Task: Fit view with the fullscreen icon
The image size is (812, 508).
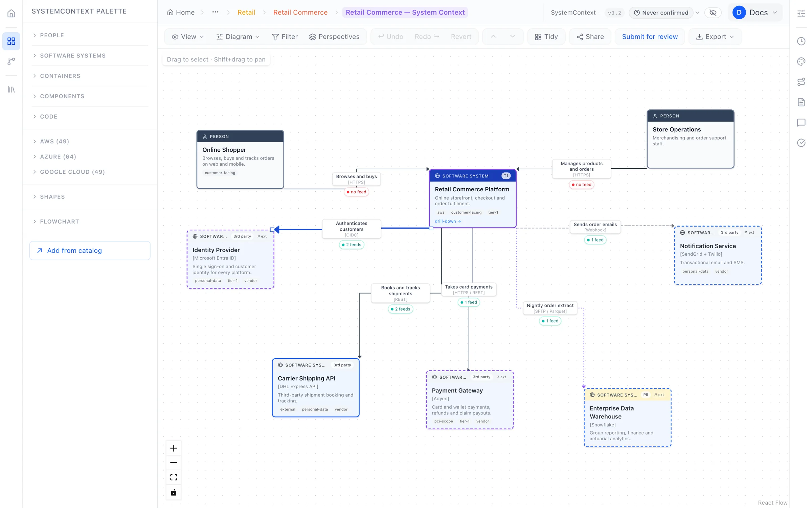Action: 174,477
